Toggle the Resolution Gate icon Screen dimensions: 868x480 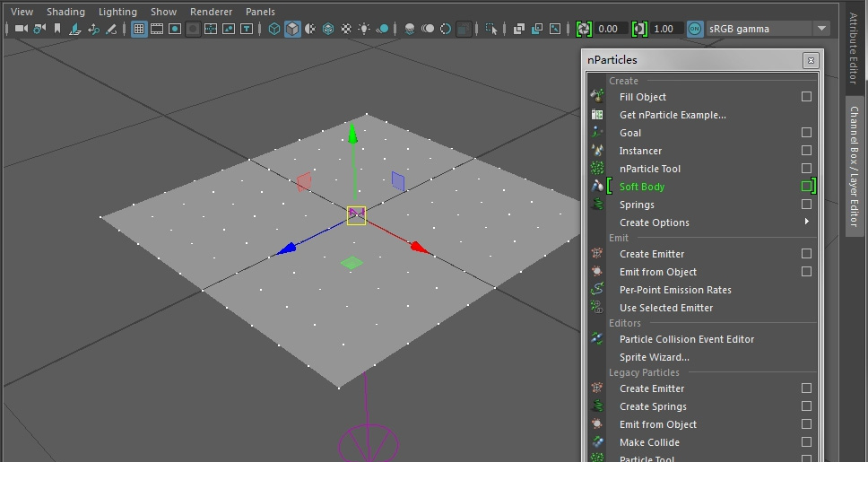pyautogui.click(x=175, y=29)
